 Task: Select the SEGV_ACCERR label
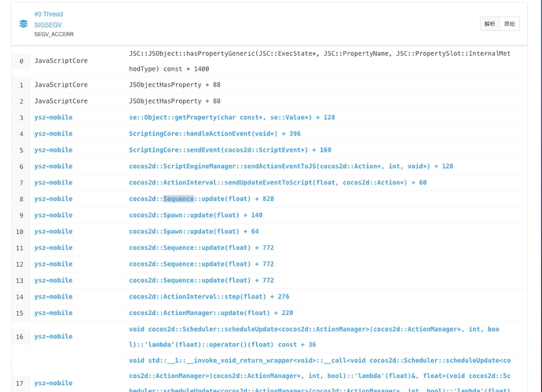point(54,35)
